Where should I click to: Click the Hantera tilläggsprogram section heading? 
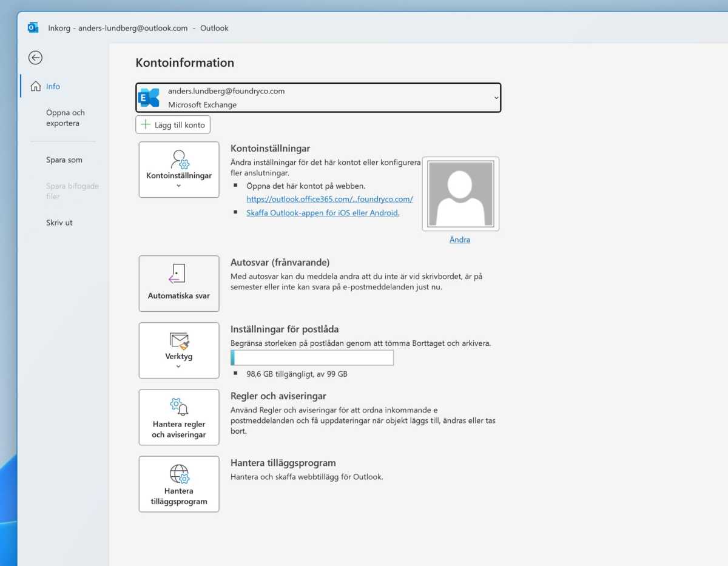pyautogui.click(x=283, y=463)
